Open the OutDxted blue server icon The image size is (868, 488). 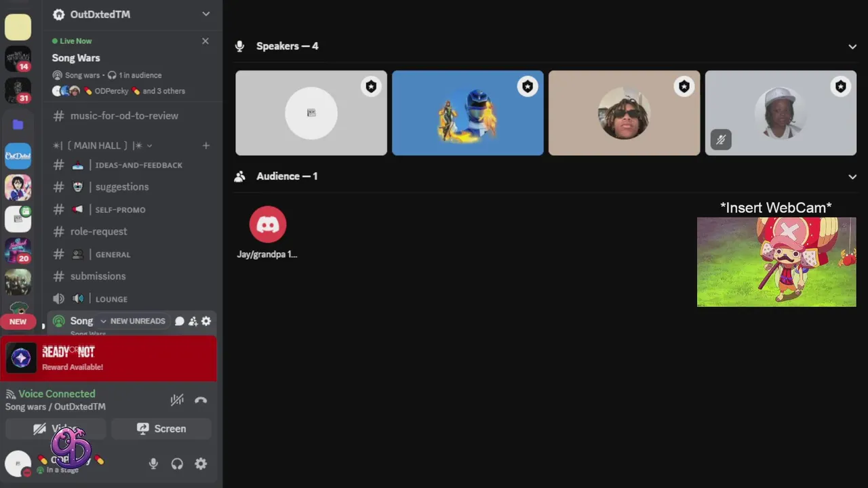click(x=18, y=156)
